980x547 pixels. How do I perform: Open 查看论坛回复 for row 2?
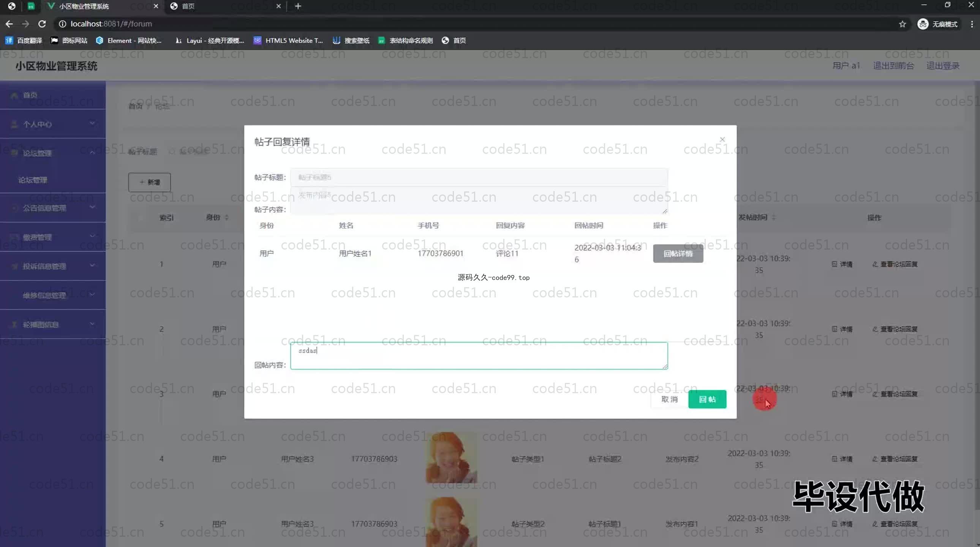pos(895,329)
